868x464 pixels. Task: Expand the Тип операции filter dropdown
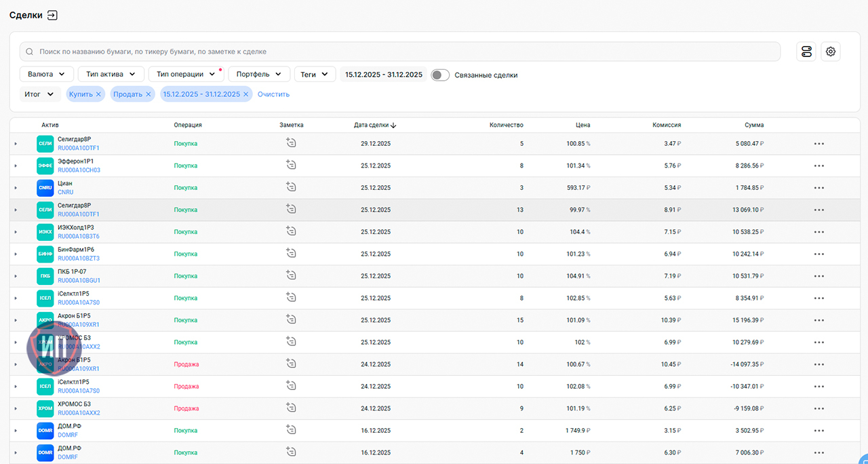(x=186, y=74)
